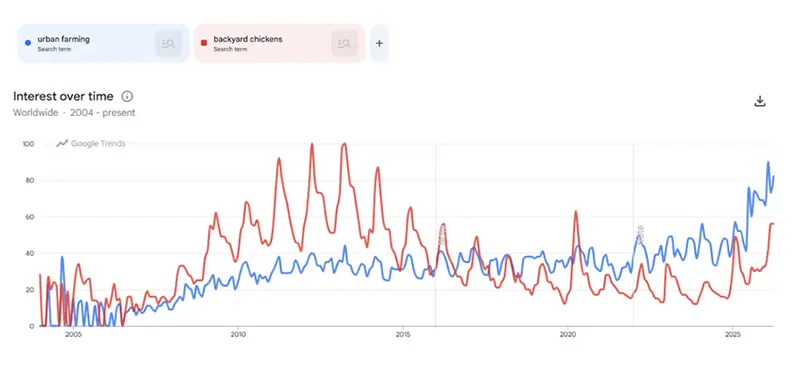Click the 2015 label on time axis
The height and width of the screenshot is (391, 800).
[x=403, y=335]
